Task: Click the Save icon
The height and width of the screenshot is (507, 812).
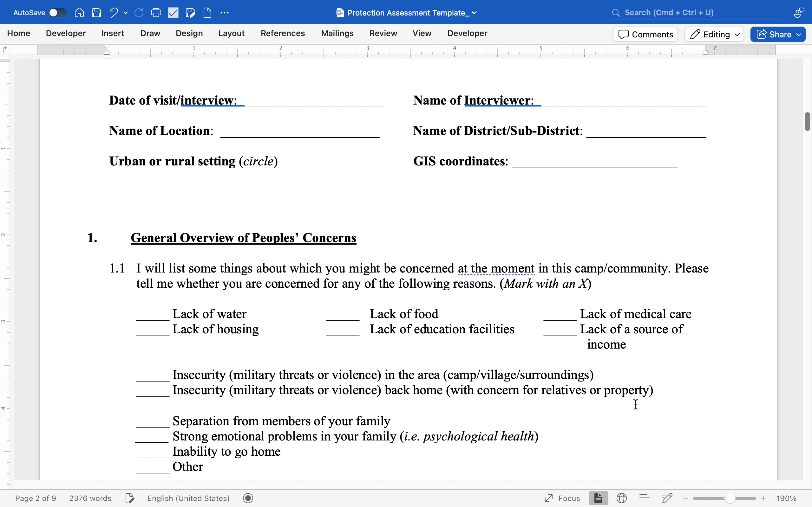Action: pyautogui.click(x=96, y=13)
